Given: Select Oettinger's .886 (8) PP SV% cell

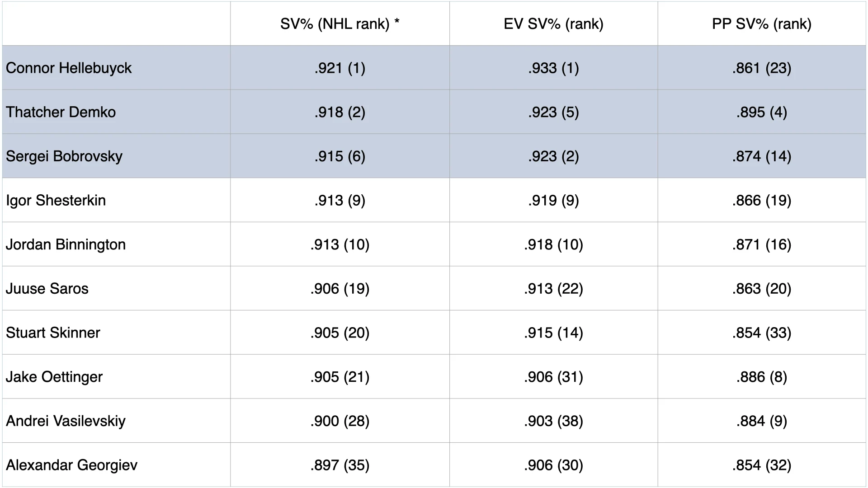Looking at the screenshot, I should coord(761,377).
